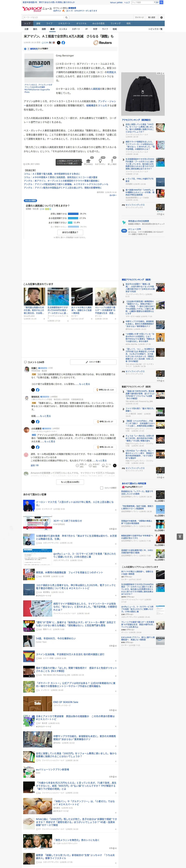Share article on X from headline row
This screenshot has height=868, width=186.
[59, 43]
